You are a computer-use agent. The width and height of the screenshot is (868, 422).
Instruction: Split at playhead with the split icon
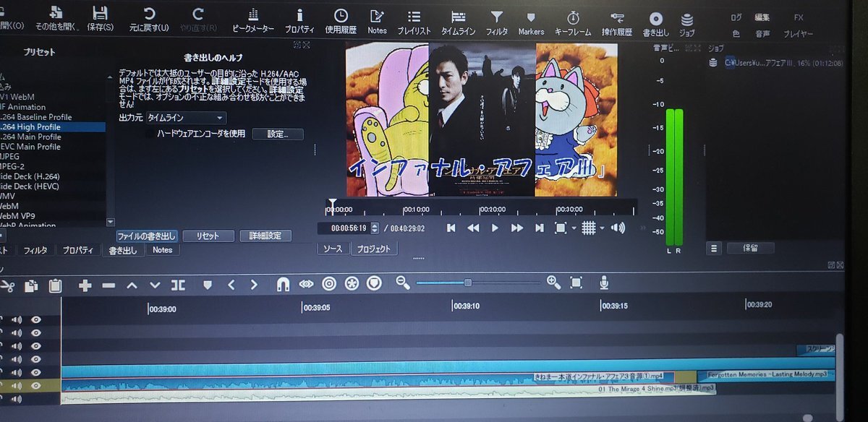178,285
